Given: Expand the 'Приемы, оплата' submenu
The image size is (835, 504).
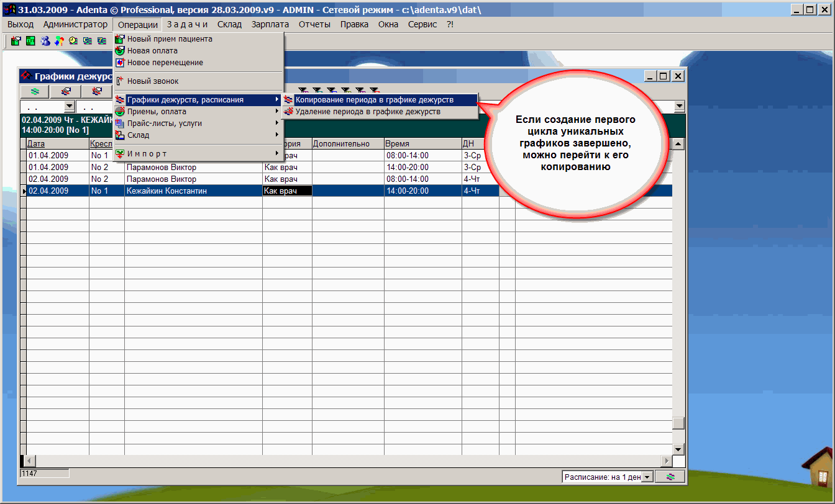Looking at the screenshot, I should 155,112.
